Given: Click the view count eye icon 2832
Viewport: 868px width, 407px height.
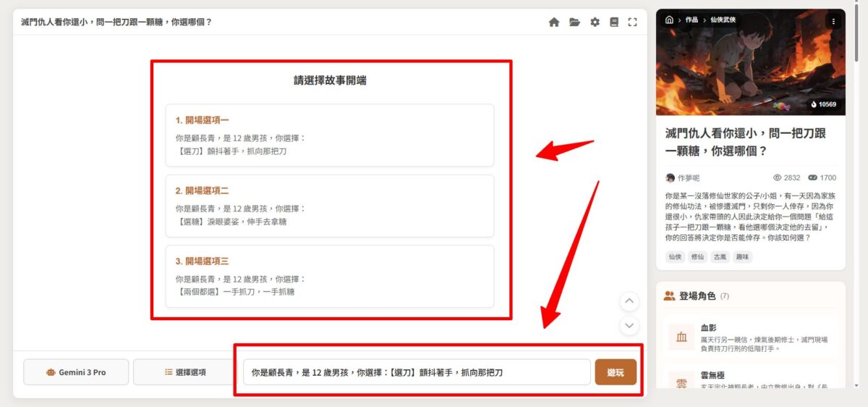Looking at the screenshot, I should click(778, 177).
